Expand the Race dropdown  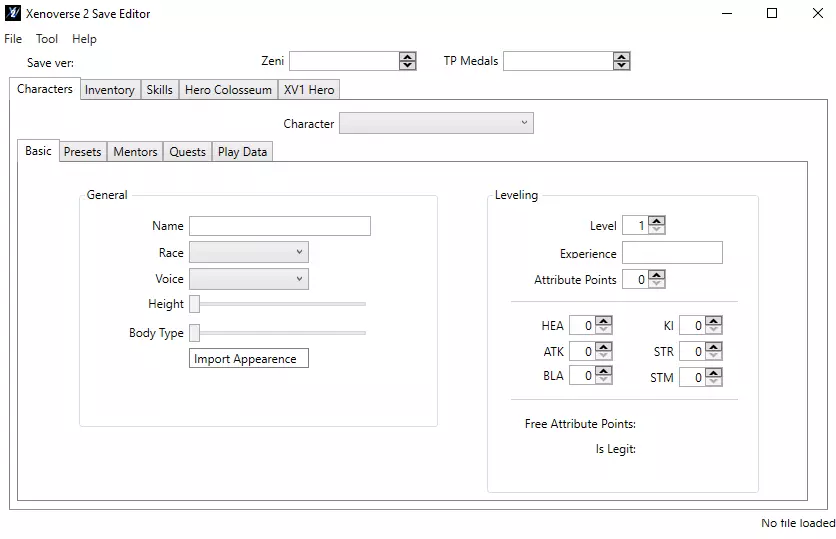click(x=248, y=253)
